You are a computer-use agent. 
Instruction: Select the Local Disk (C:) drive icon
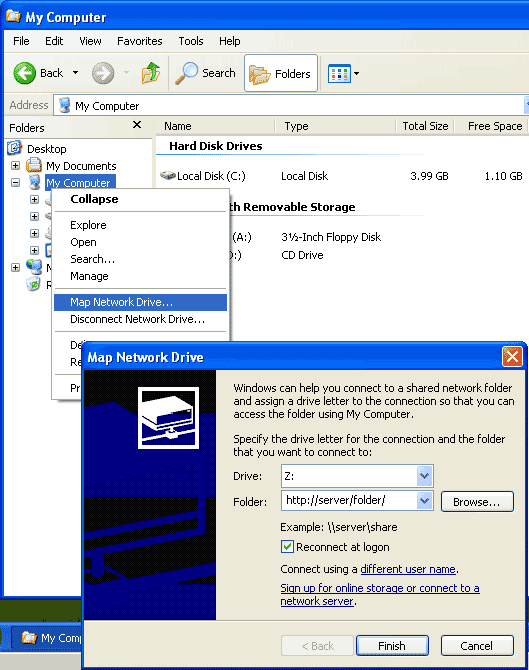coord(168,176)
